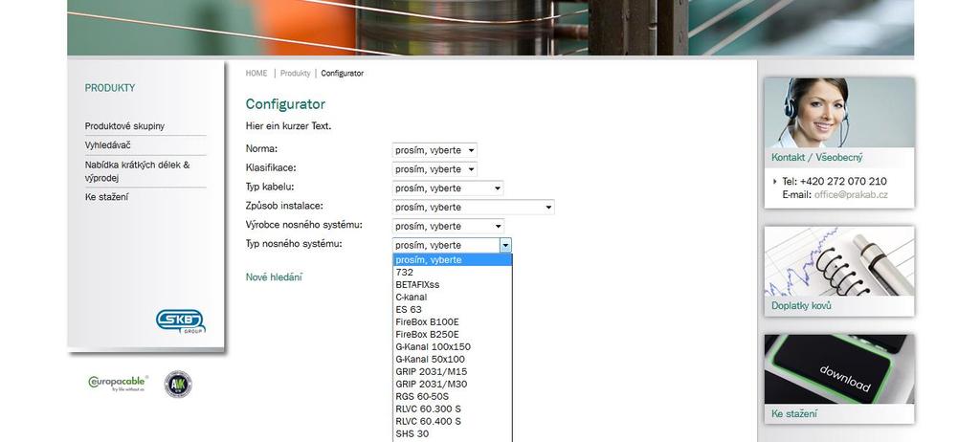Image resolution: width=980 pixels, height=442 pixels.
Task: Open Ke stažení in left sidebar
Action: click(107, 197)
